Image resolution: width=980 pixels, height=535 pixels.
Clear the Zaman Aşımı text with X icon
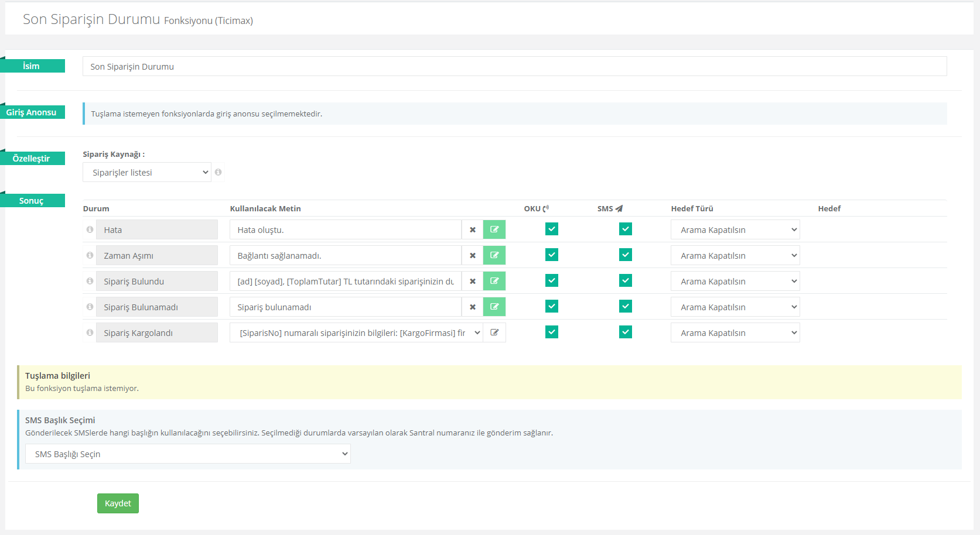point(472,255)
